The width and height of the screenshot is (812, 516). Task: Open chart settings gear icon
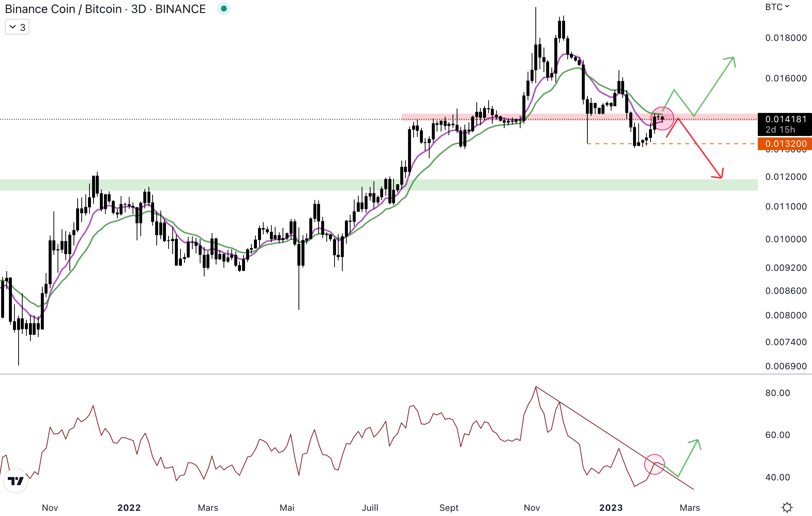[787, 507]
